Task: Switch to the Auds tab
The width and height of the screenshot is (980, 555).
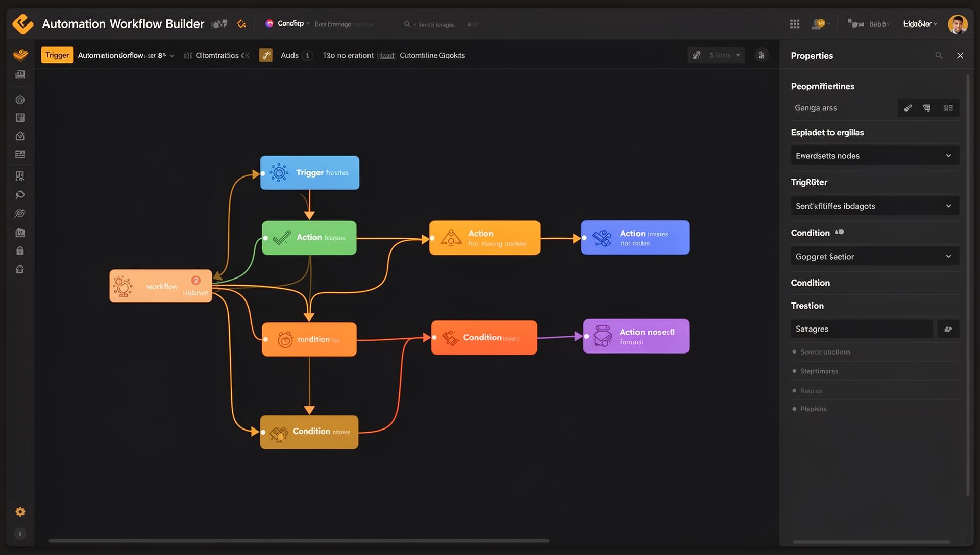Action: (289, 55)
